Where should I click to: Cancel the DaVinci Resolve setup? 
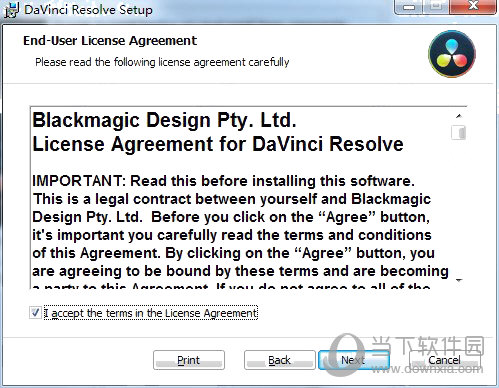pyautogui.click(x=444, y=360)
